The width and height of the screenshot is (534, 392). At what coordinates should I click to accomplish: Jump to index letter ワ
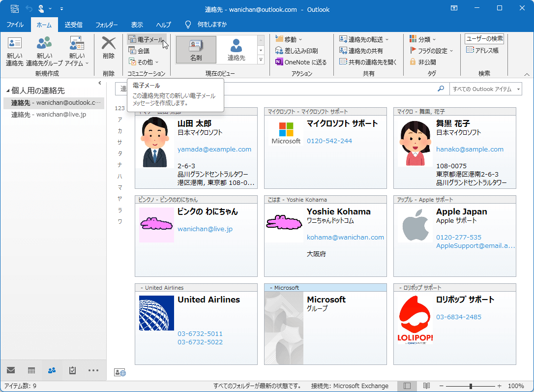point(120,222)
